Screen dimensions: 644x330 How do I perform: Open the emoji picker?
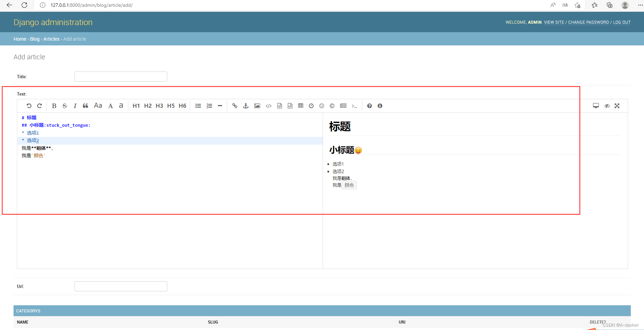(322, 106)
